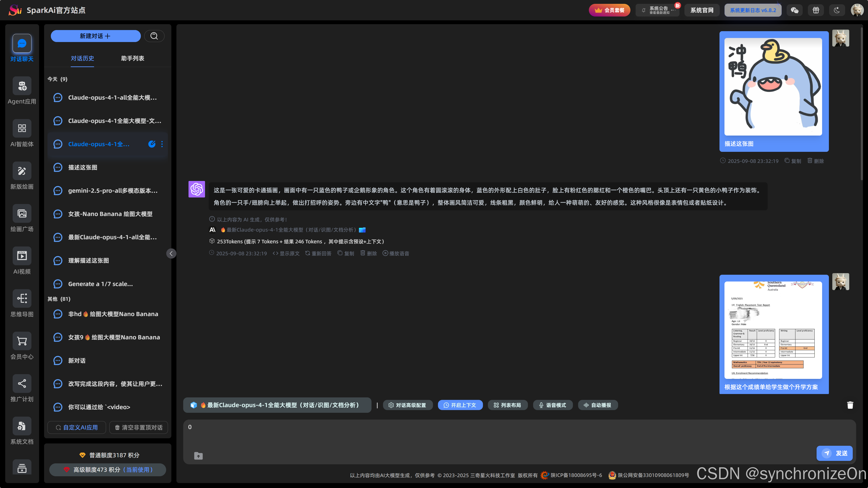Select the 对话历史 tab
The image size is (868, 488).
(x=82, y=58)
